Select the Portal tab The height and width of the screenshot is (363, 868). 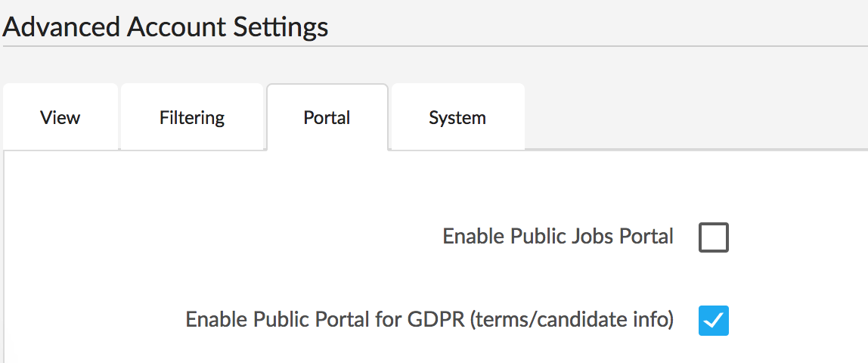[327, 118]
